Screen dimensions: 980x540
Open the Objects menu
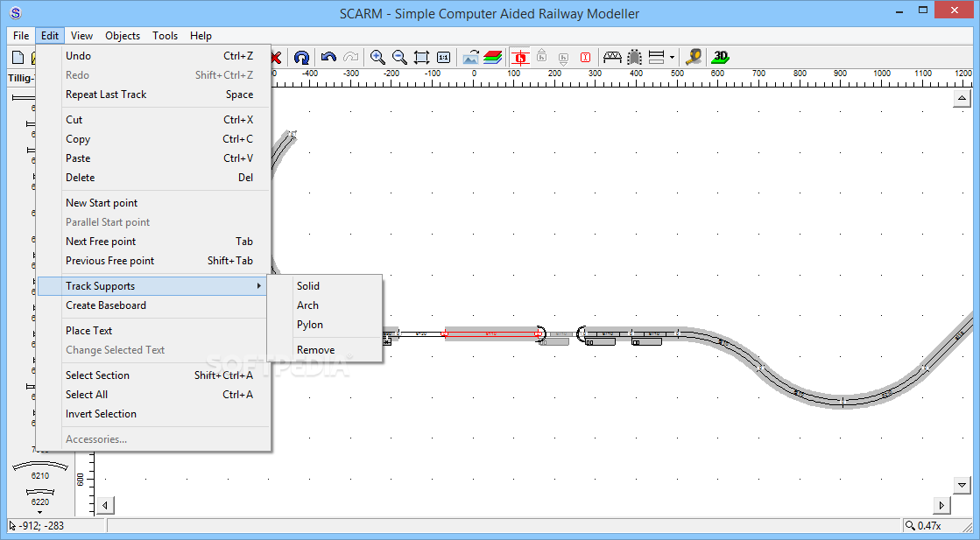coord(123,36)
